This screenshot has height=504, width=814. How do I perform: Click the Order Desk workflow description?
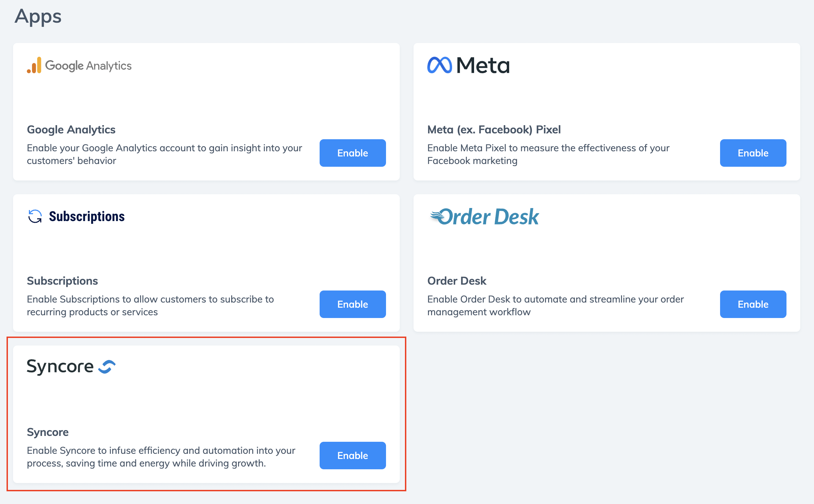(555, 305)
